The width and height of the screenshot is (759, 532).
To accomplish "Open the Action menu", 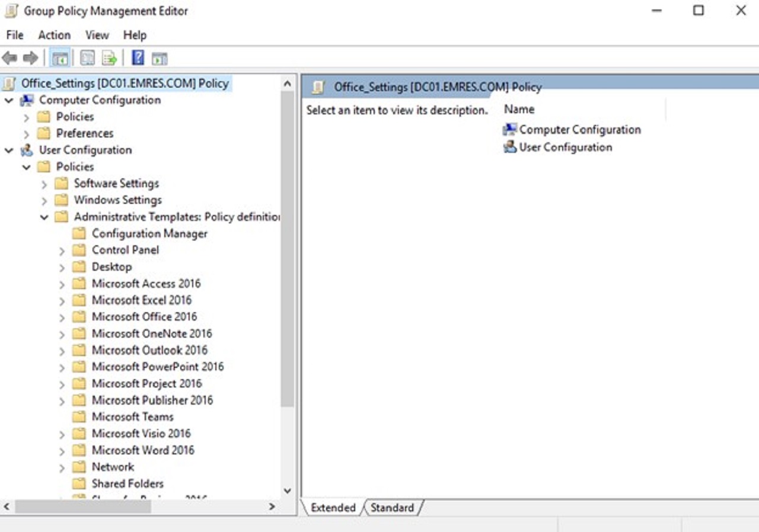I will 54,35.
